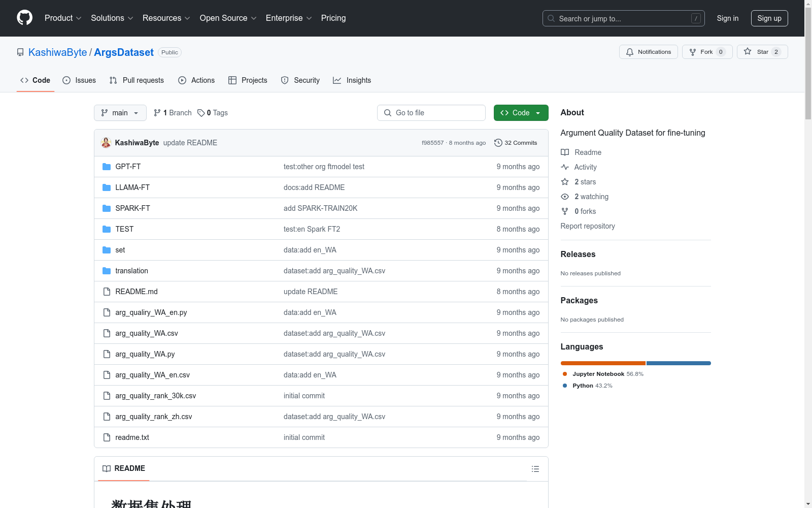The image size is (812, 508).
Task: Open 'test:en Spark FT2' commit message
Action: tap(312, 229)
